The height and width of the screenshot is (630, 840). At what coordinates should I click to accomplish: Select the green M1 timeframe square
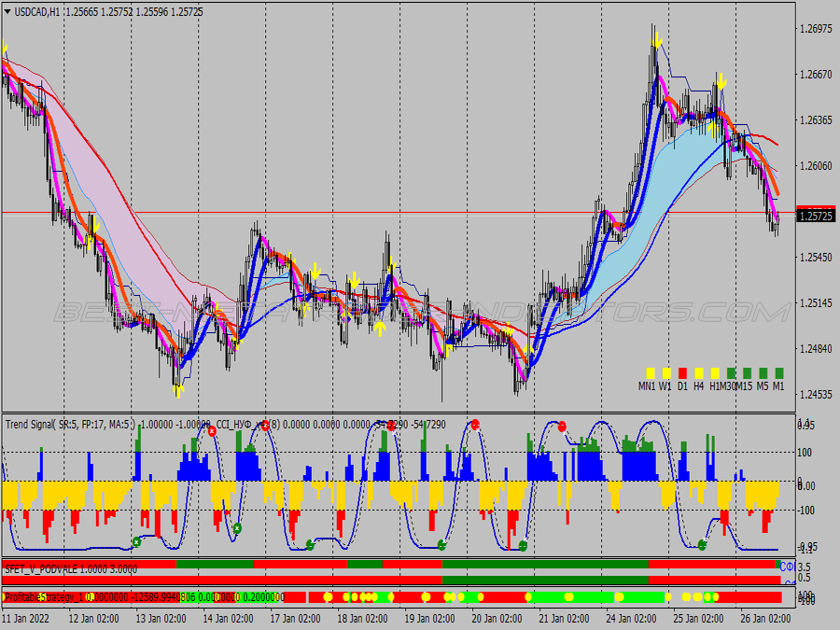tap(779, 373)
